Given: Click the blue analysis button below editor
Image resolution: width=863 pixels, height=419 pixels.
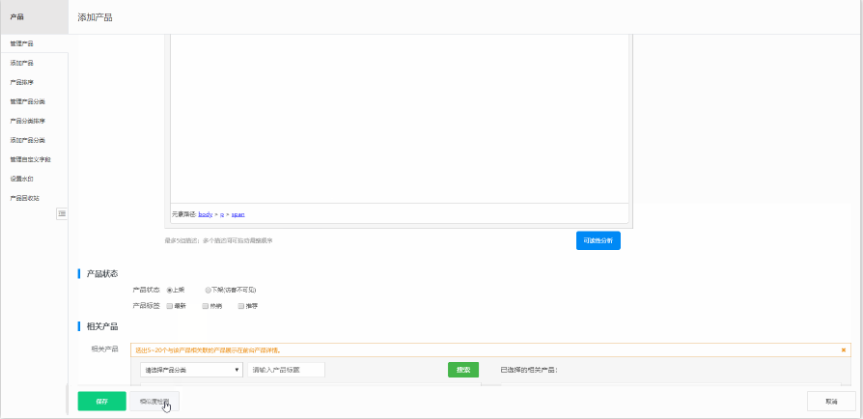Looking at the screenshot, I should (598, 240).
